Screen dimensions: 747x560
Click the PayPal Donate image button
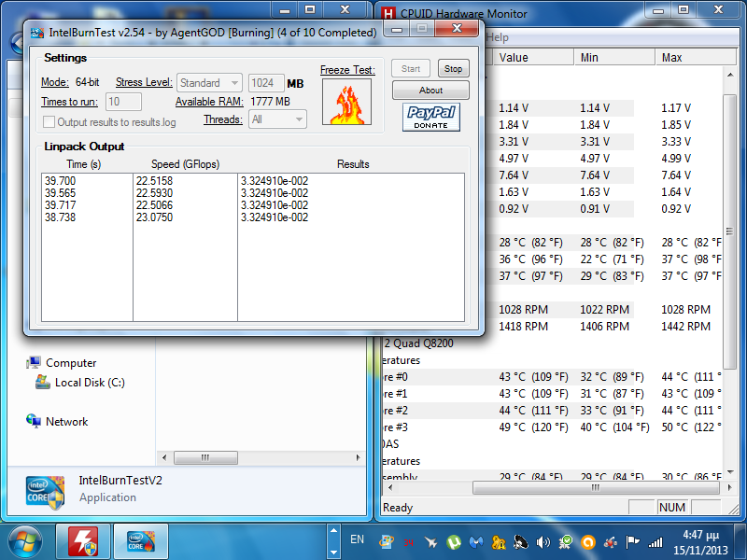431,118
